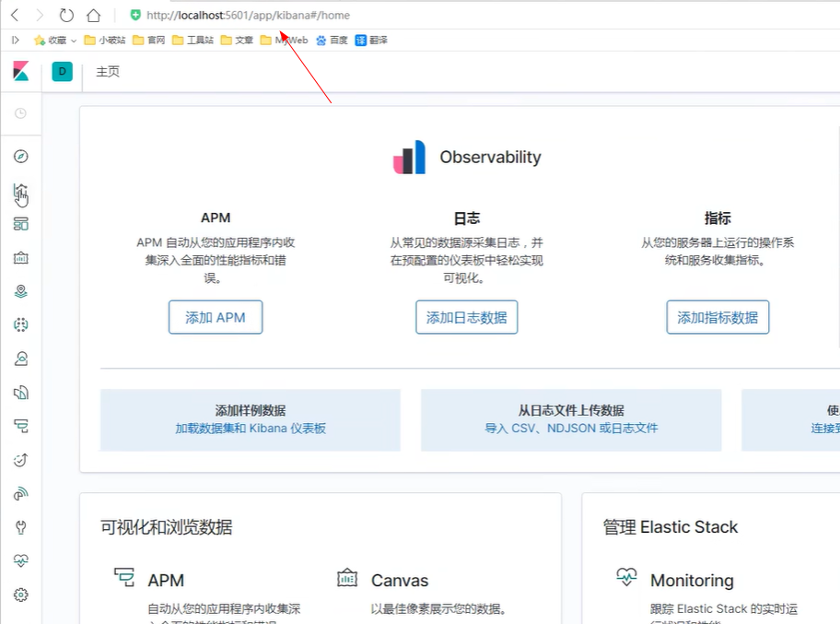
Task: Open Monitoring under 管理 Elastic Stack
Action: (x=692, y=581)
